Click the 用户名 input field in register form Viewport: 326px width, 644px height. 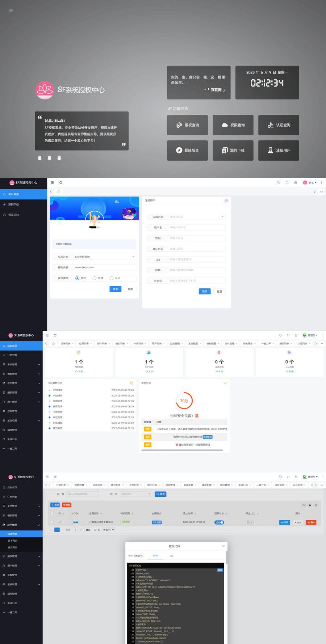pyautogui.click(x=197, y=228)
